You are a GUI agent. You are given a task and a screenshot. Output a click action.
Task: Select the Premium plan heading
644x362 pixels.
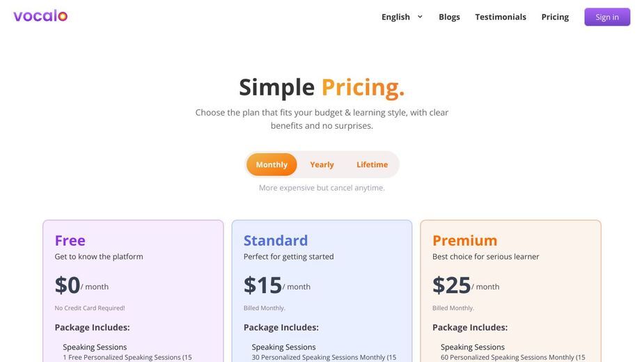(x=464, y=240)
